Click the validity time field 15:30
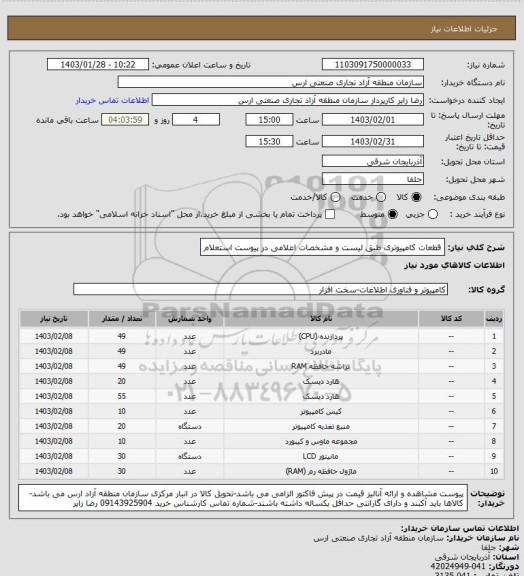This screenshot has width=524, height=576. pyautogui.click(x=269, y=141)
